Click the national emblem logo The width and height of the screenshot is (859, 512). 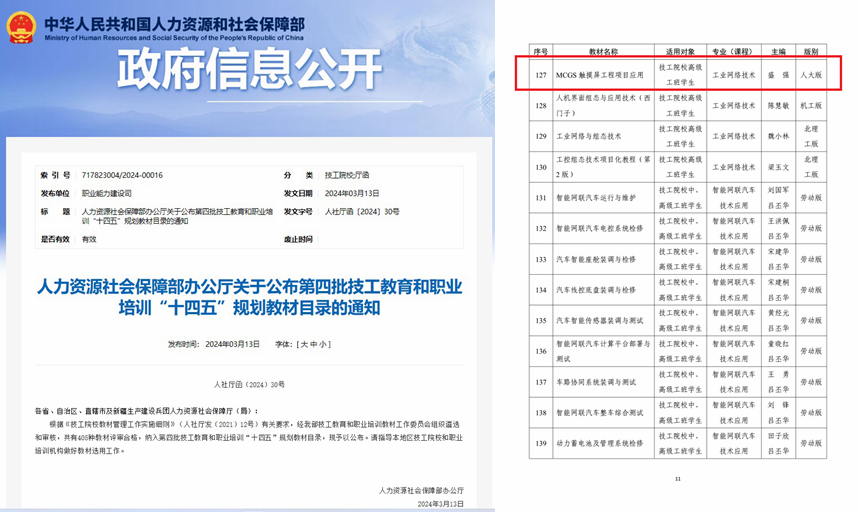click(x=20, y=27)
